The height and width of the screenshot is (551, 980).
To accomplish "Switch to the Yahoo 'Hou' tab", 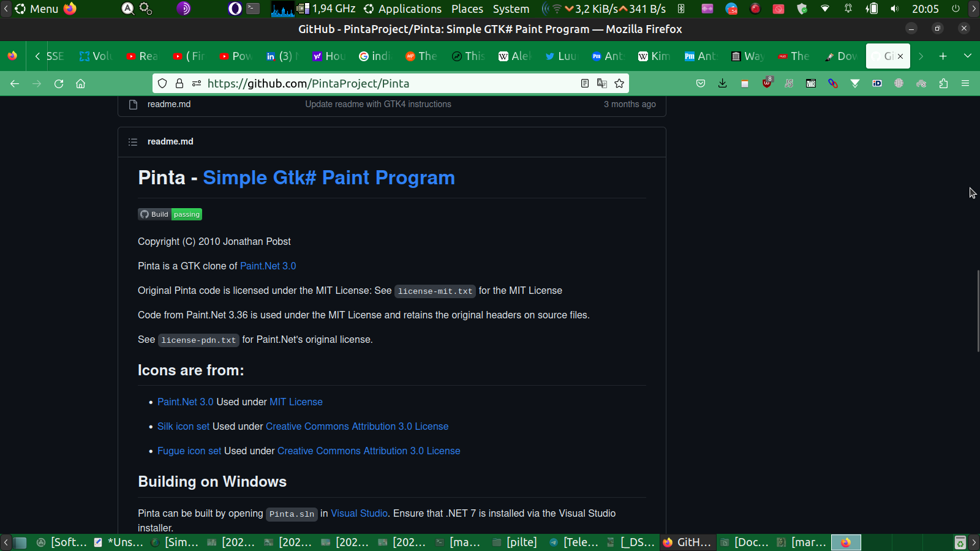I will (x=329, y=56).
